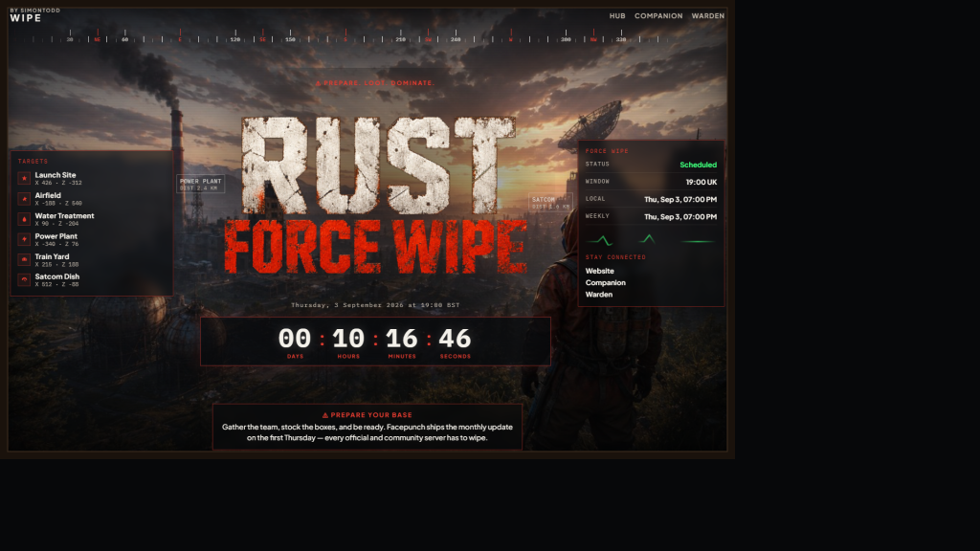This screenshot has height=551, width=980.
Task: Click the Train Yard target icon
Action: [x=24, y=260]
